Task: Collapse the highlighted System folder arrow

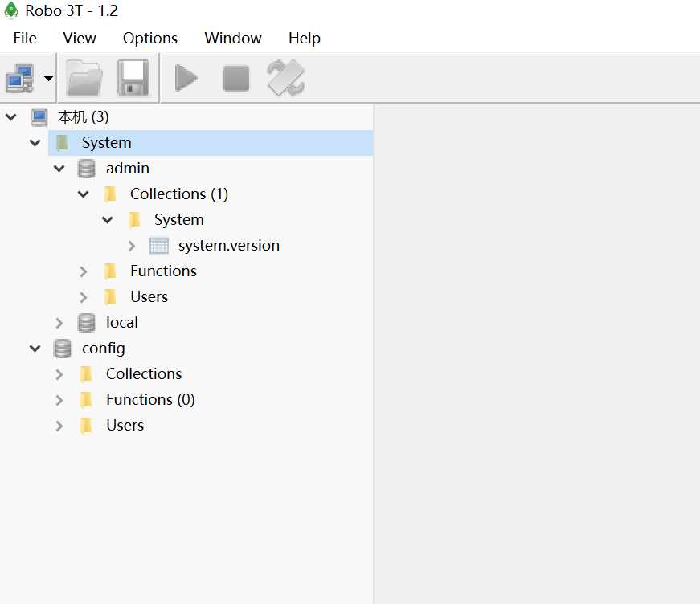Action: coord(35,143)
